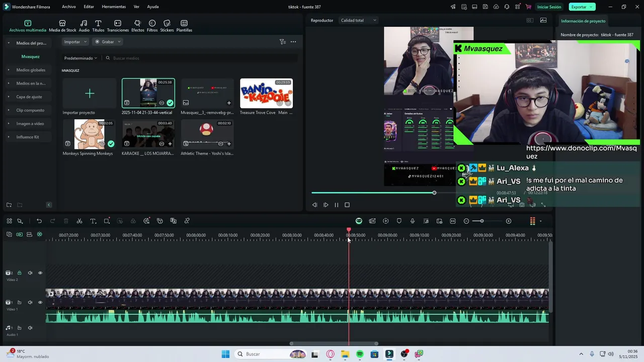
Task: Open the Stickers tab
Action: pyautogui.click(x=167, y=26)
